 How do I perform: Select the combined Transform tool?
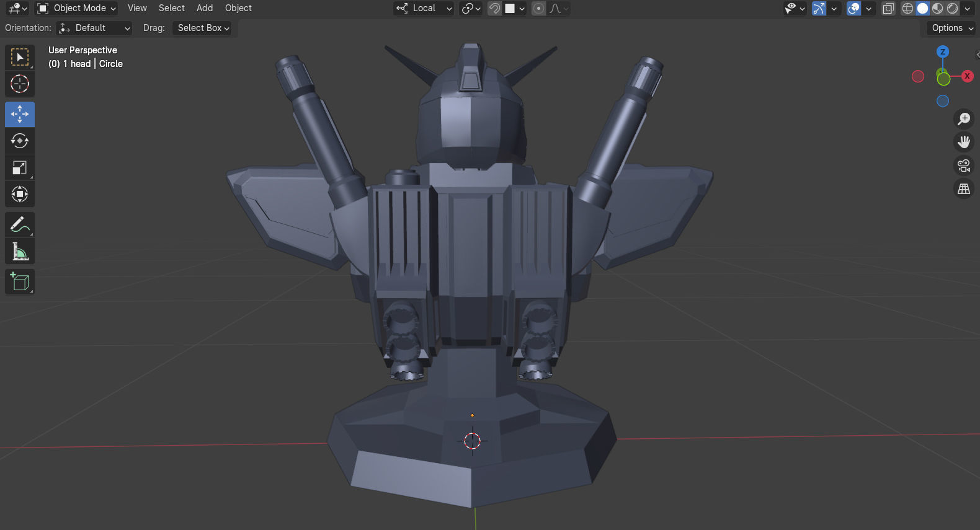[x=20, y=194]
